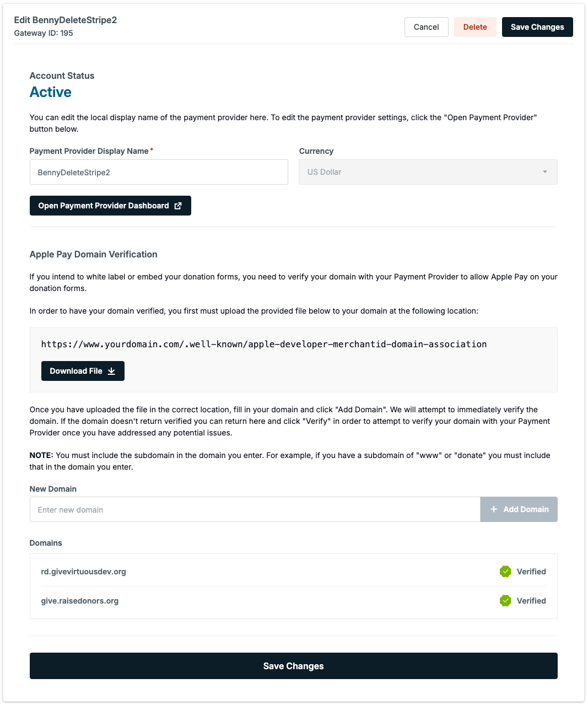Download the Apple Pay verification file
588x705 pixels.
point(83,370)
